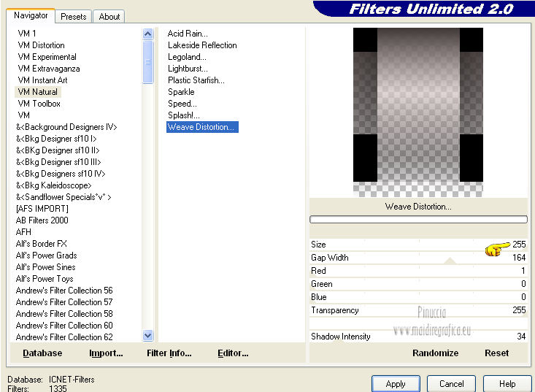Choose the Lightburst... filter

tap(188, 69)
